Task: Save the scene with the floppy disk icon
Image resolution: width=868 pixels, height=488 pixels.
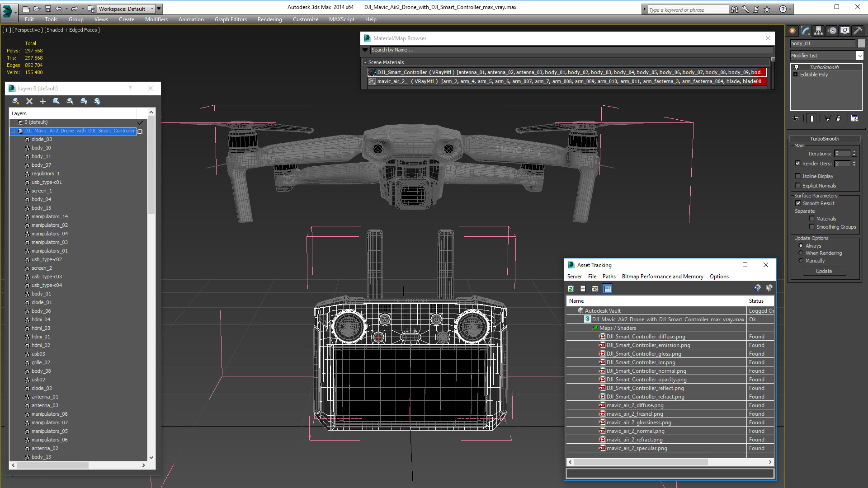Action: tap(47, 9)
